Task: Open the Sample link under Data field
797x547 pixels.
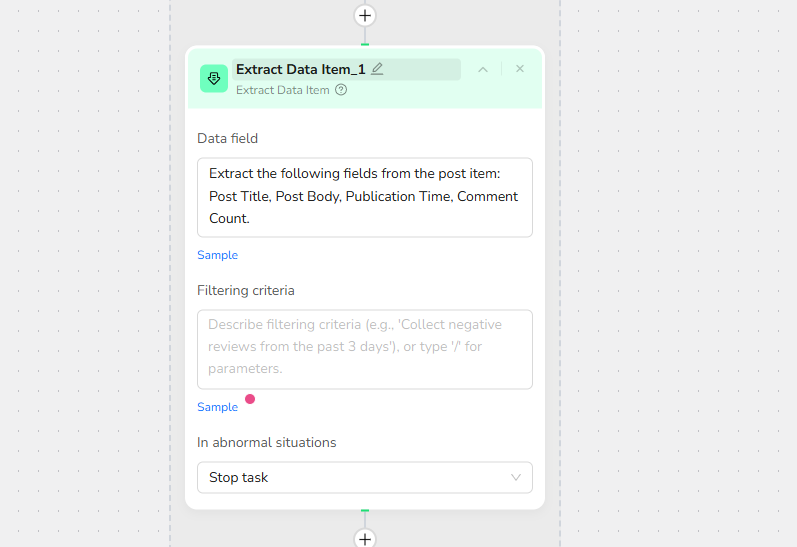Action: point(217,255)
